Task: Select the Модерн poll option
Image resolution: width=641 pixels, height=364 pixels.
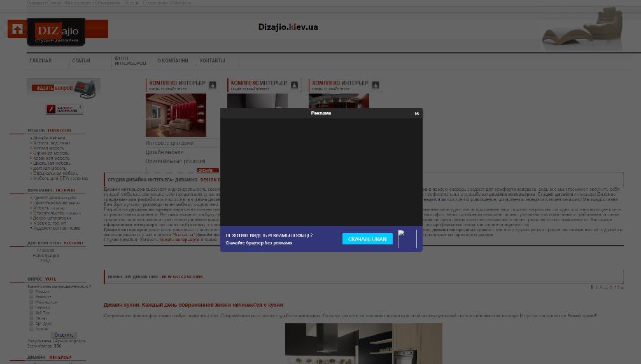Action: tap(31, 291)
